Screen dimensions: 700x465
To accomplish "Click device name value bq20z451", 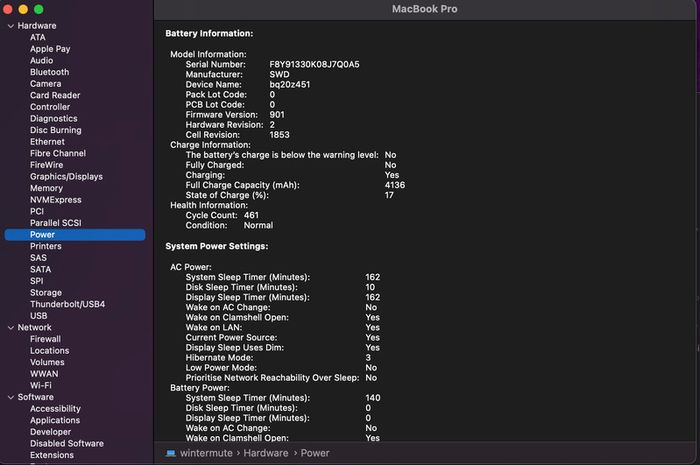I will pos(290,84).
